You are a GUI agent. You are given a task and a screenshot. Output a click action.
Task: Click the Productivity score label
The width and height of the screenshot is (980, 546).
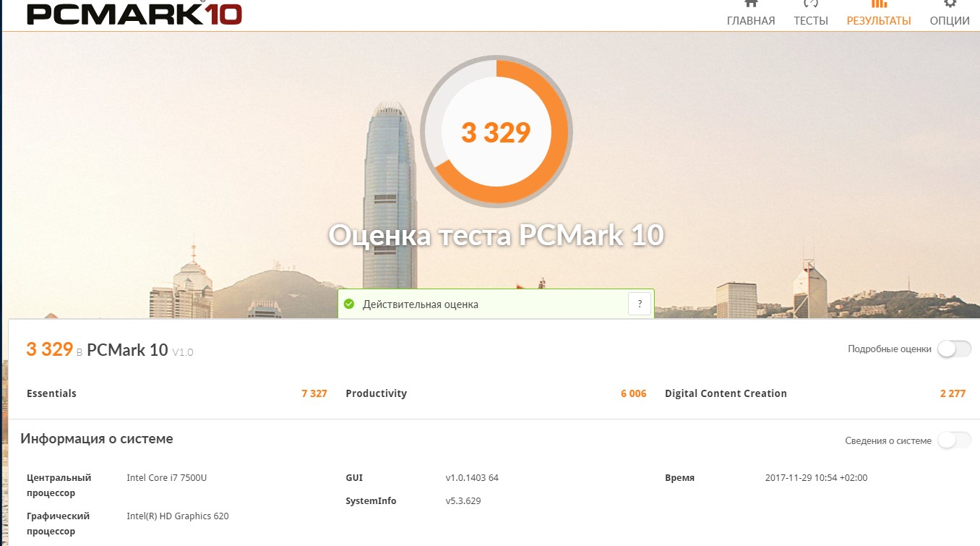(x=377, y=393)
